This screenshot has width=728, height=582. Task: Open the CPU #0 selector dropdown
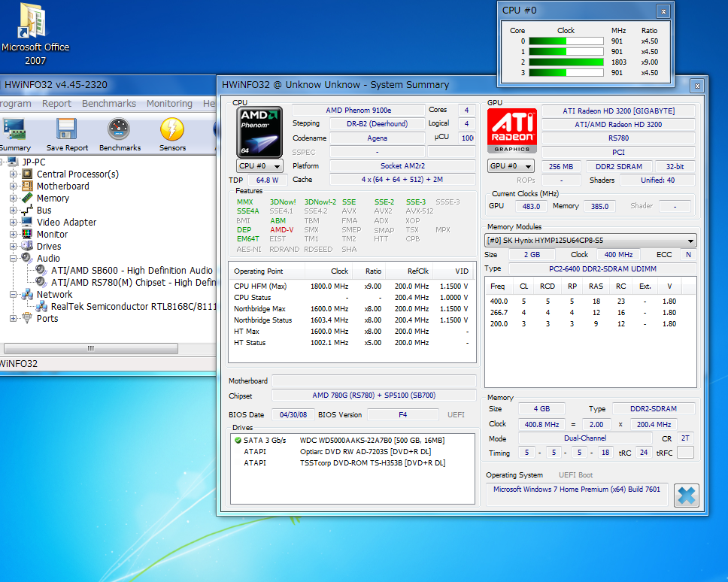point(259,165)
